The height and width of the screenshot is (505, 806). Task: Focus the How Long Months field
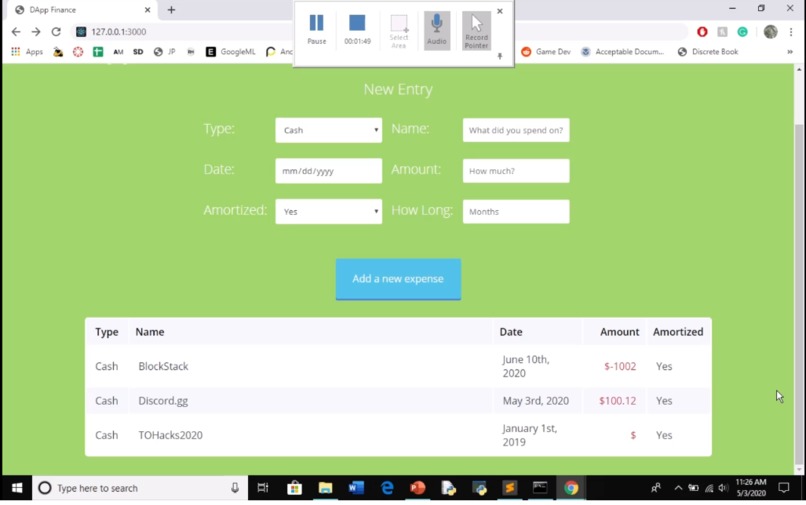pos(516,211)
